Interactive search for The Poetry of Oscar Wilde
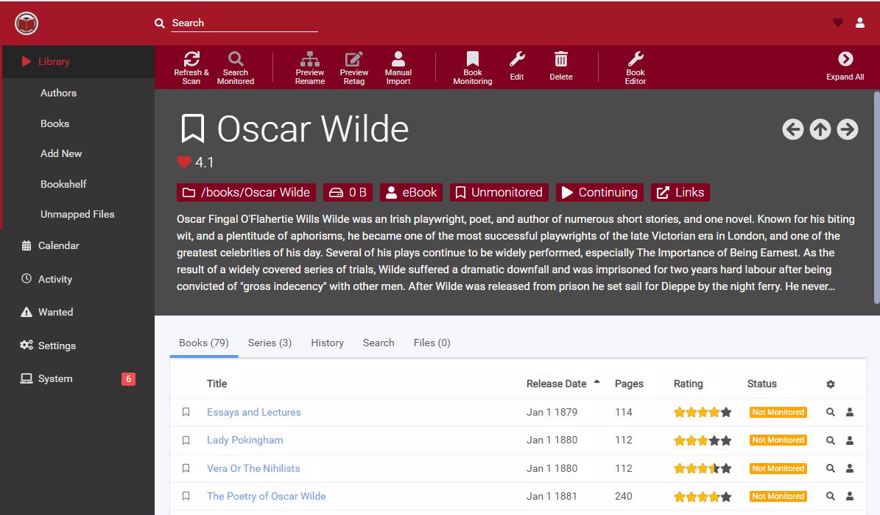 click(x=850, y=496)
